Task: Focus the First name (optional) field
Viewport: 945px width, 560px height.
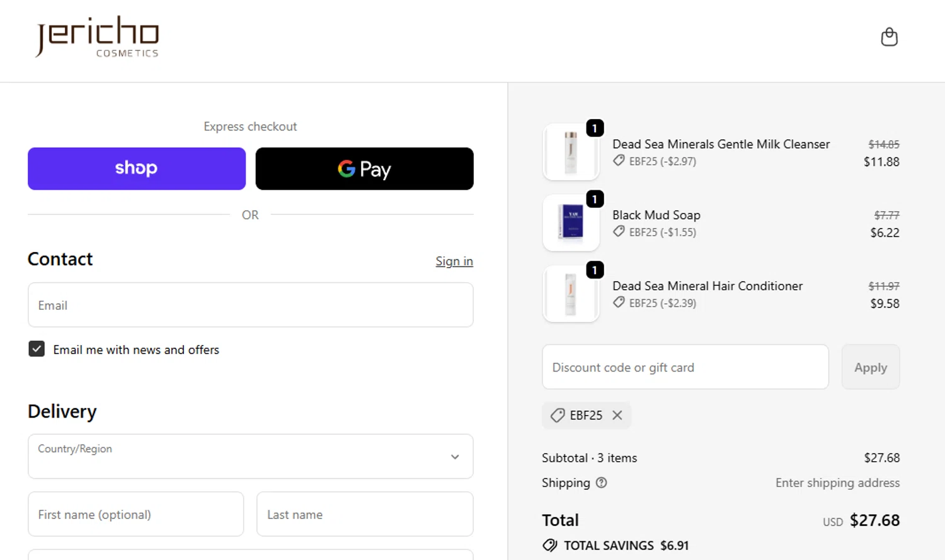Action: click(135, 514)
